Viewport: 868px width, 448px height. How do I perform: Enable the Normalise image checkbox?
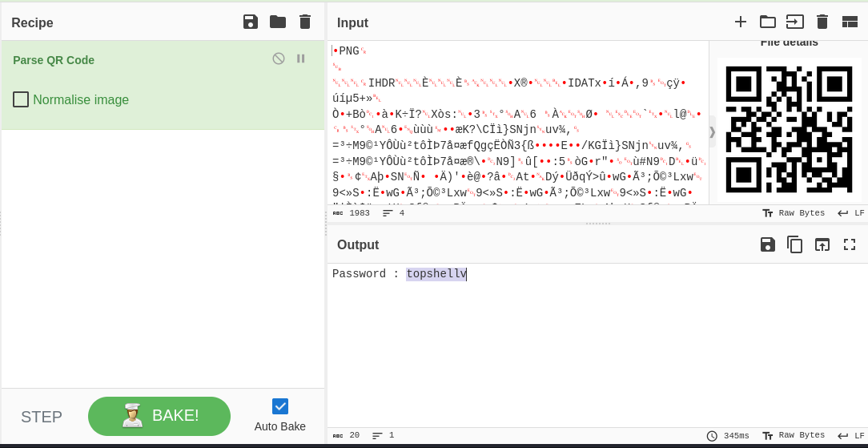[21, 99]
